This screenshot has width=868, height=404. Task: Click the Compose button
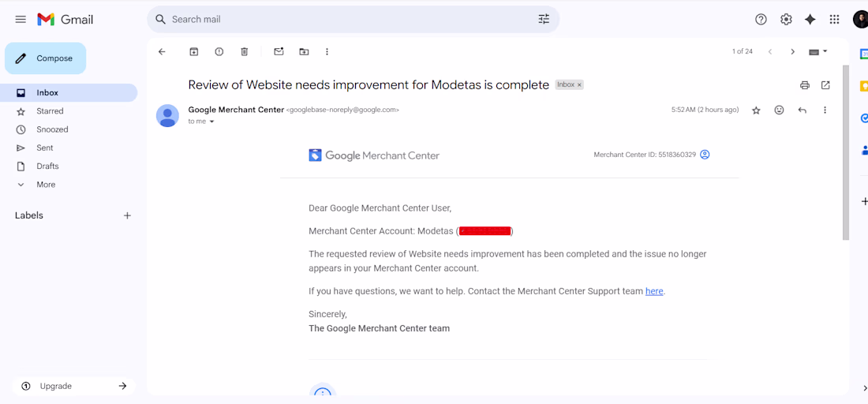[x=46, y=58]
